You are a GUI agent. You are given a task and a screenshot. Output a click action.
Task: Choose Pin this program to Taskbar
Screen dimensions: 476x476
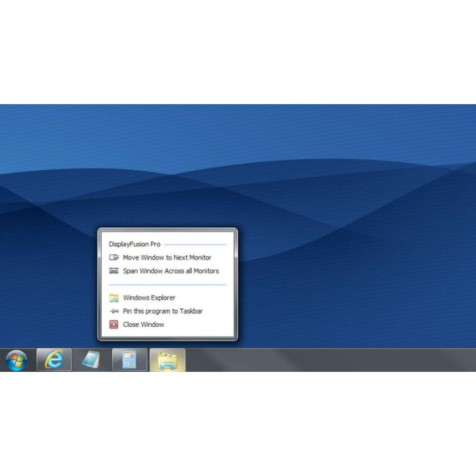click(x=163, y=311)
